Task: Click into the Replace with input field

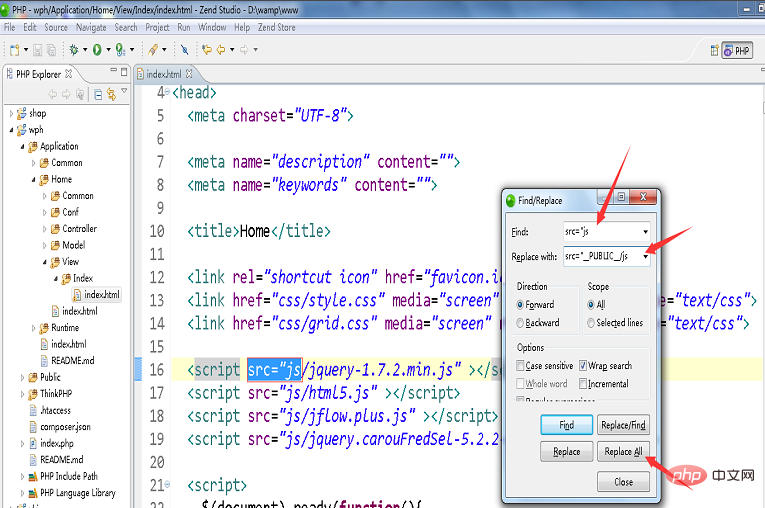Action: (x=602, y=257)
